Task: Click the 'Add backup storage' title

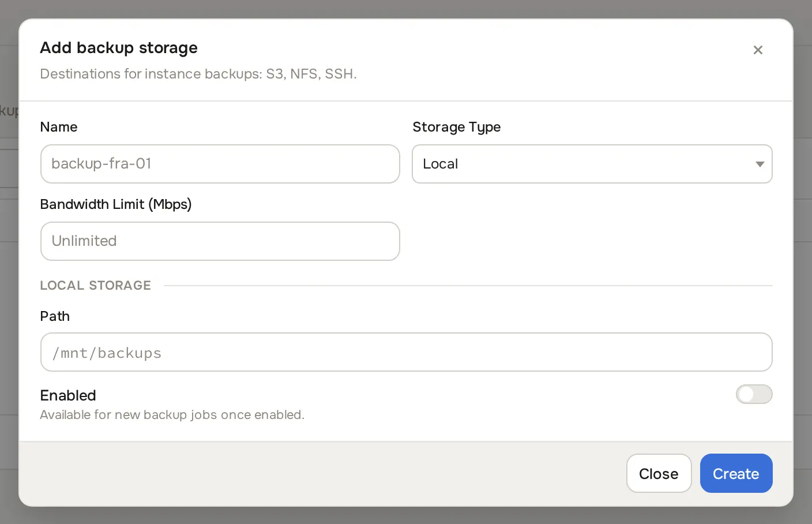Action: (x=119, y=48)
